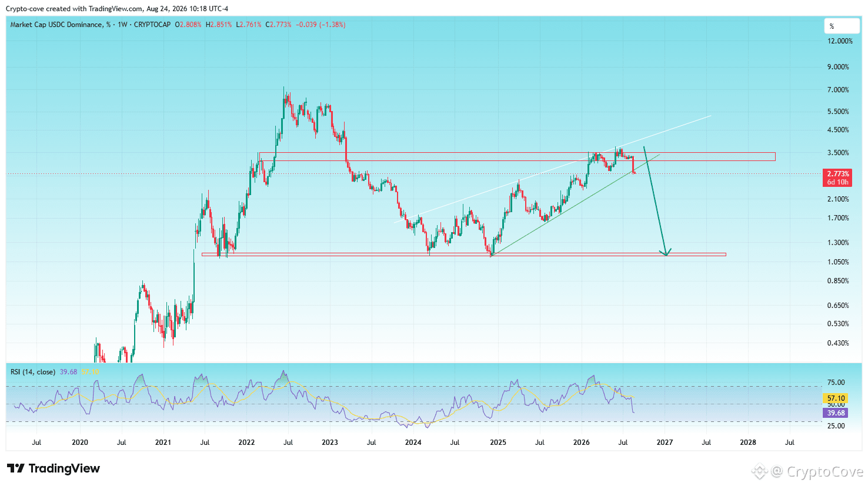This screenshot has width=868, height=486.
Task: Click the CRYPTOCAP source label
Action: coord(152,25)
